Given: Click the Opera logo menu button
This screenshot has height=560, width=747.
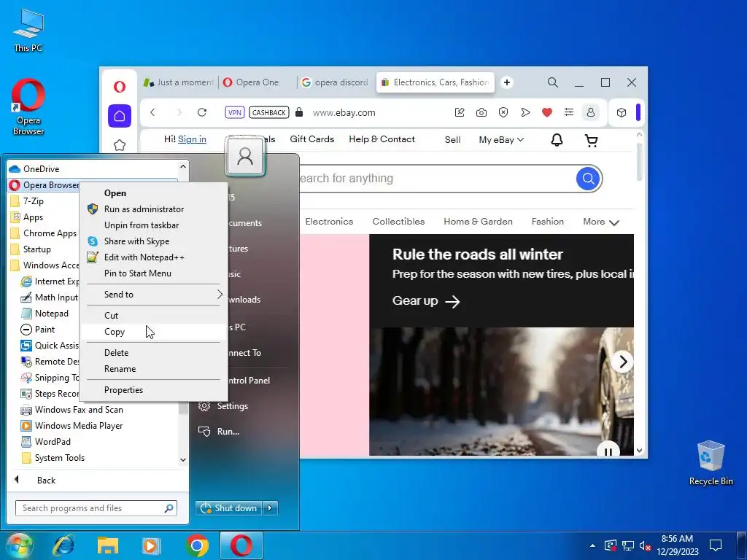Looking at the screenshot, I should click(x=120, y=87).
